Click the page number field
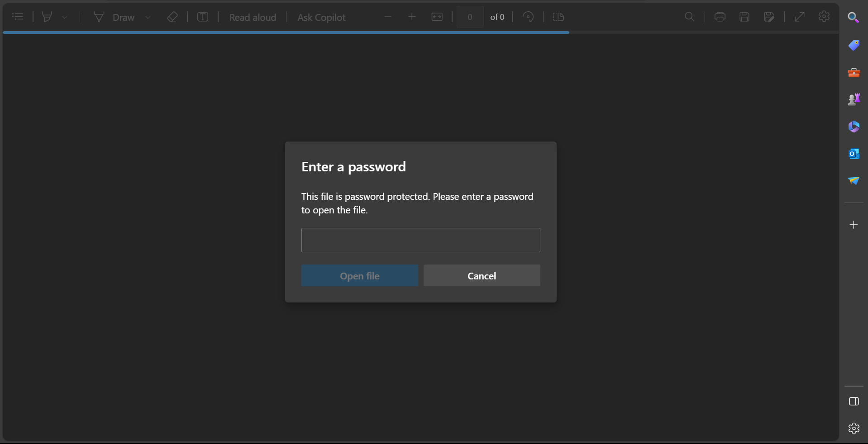Image resolution: width=868 pixels, height=444 pixels. 470,17
